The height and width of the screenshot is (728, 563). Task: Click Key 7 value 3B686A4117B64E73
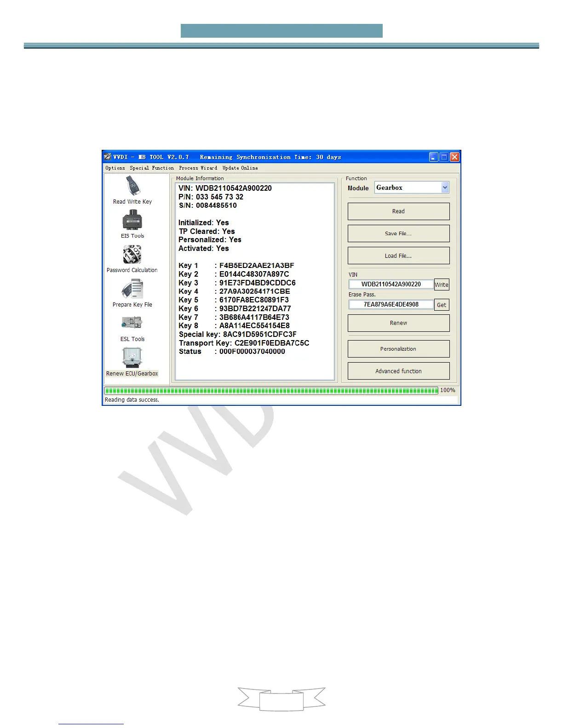tap(254, 317)
